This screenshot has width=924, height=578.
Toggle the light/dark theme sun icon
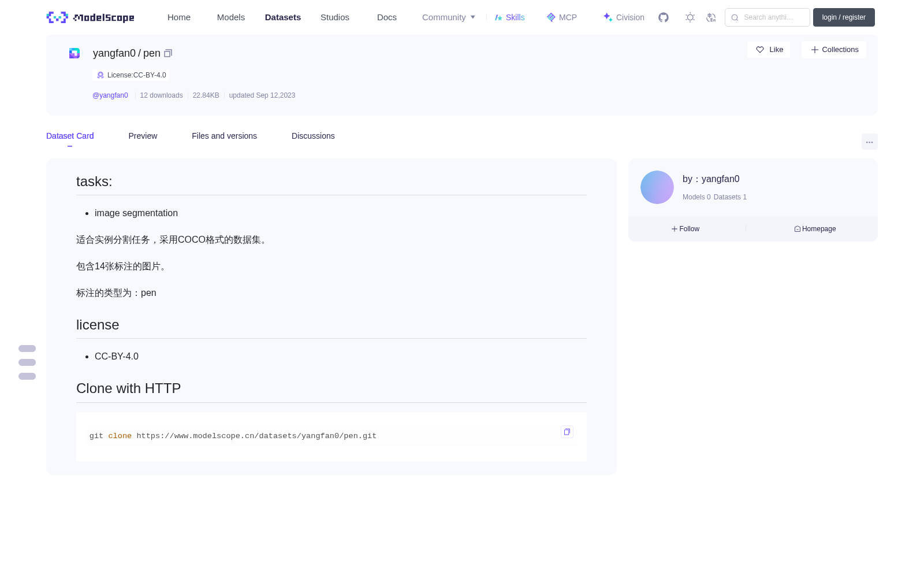[x=690, y=17]
